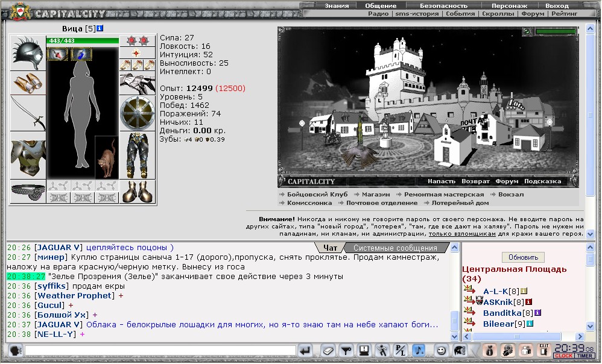Screen dimensions: 602x364
Task: Go to Лотерейный дом
Action: 460,202
